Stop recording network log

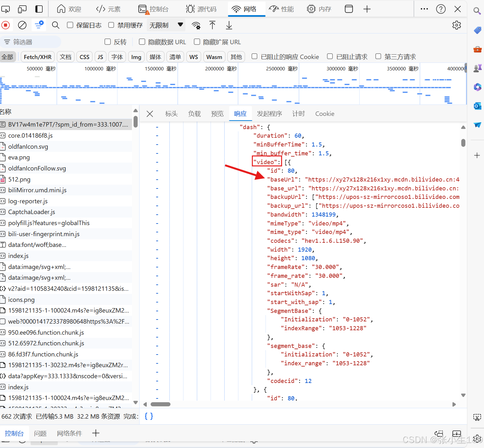point(6,25)
